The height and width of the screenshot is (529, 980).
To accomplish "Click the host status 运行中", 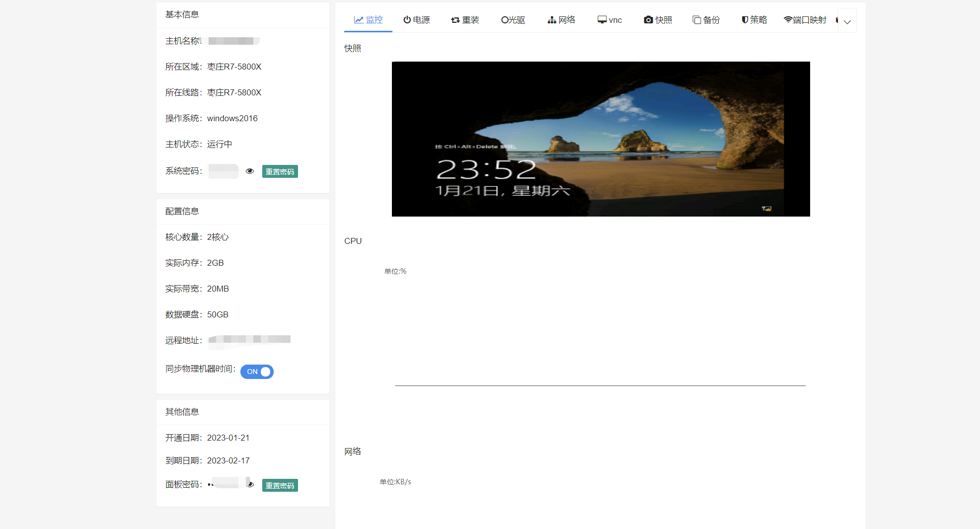I will (220, 144).
